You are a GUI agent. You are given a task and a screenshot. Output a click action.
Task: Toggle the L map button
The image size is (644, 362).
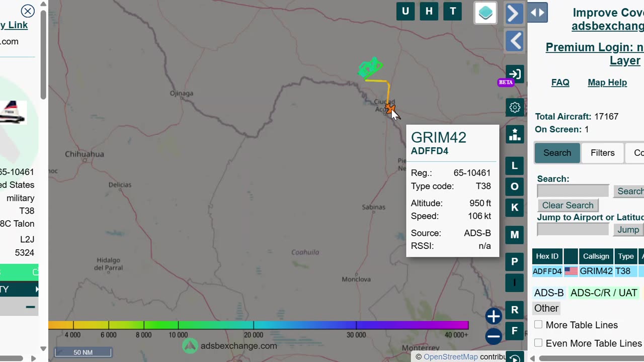(x=514, y=166)
